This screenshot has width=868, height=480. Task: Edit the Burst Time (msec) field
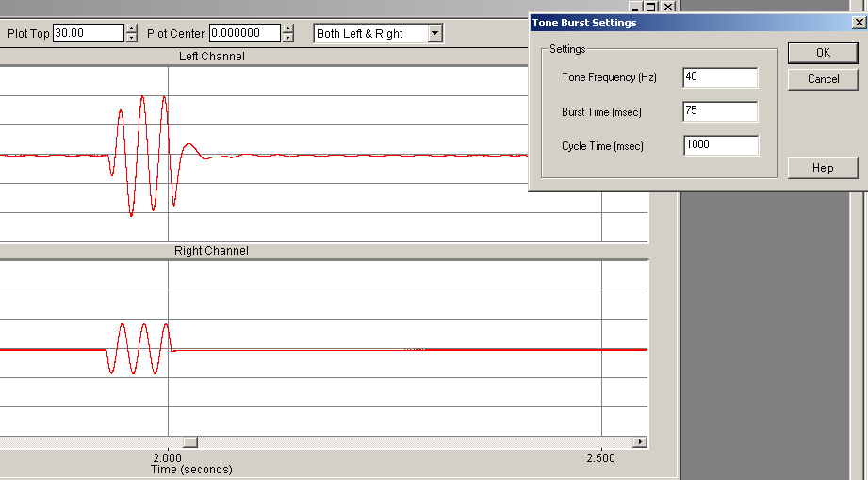(x=720, y=111)
